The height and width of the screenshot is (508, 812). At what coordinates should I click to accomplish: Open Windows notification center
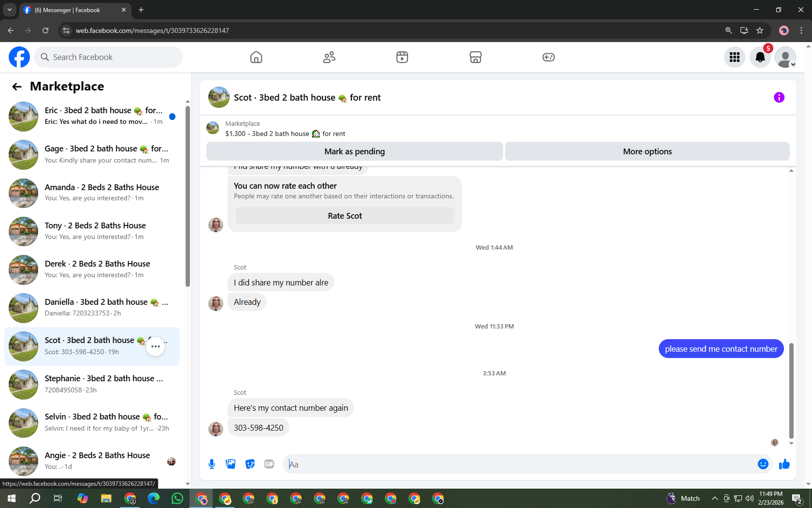[x=797, y=498]
